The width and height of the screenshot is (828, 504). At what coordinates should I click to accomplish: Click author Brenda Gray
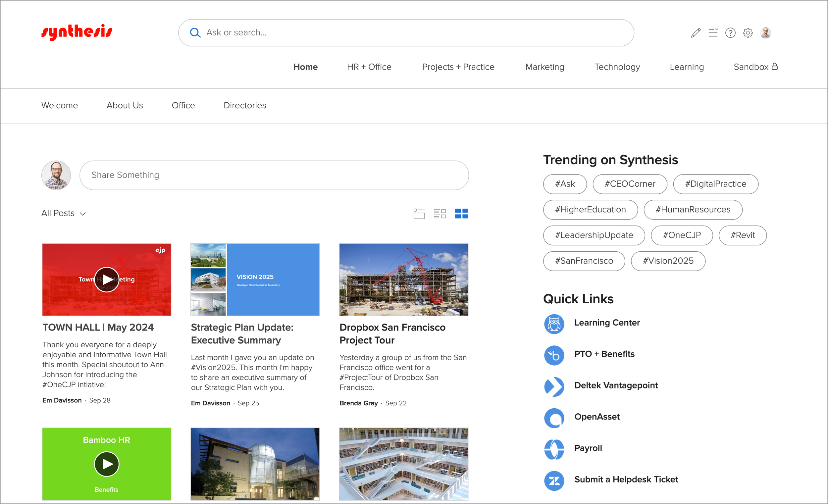tap(358, 403)
